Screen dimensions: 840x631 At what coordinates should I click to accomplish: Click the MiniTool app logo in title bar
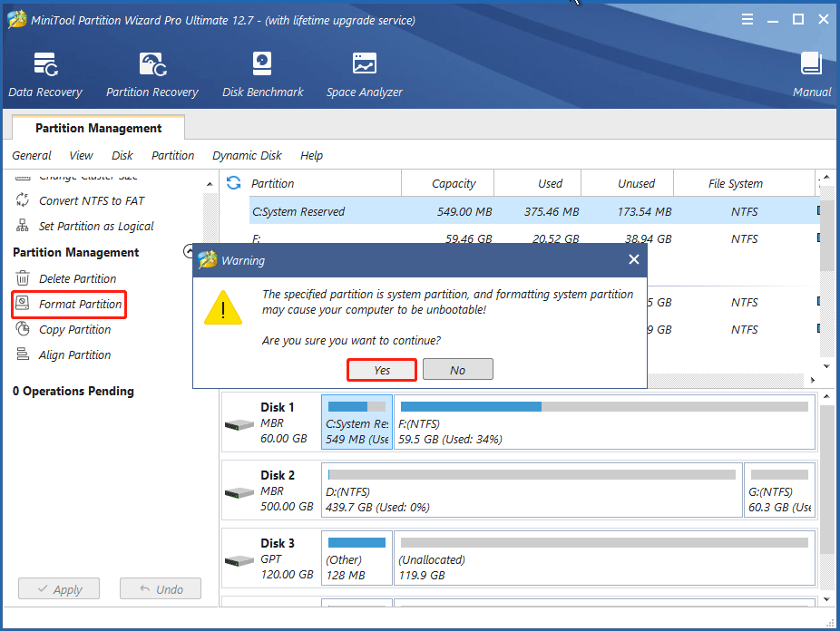point(16,20)
